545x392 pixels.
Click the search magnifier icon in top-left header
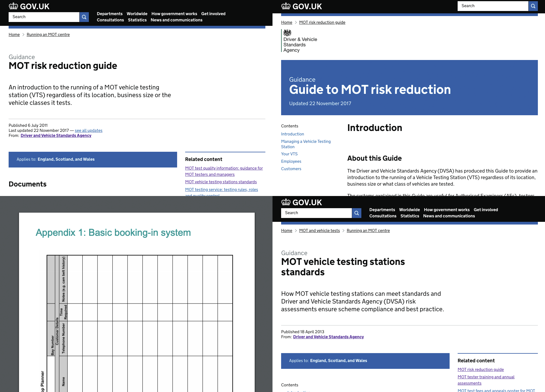[84, 17]
